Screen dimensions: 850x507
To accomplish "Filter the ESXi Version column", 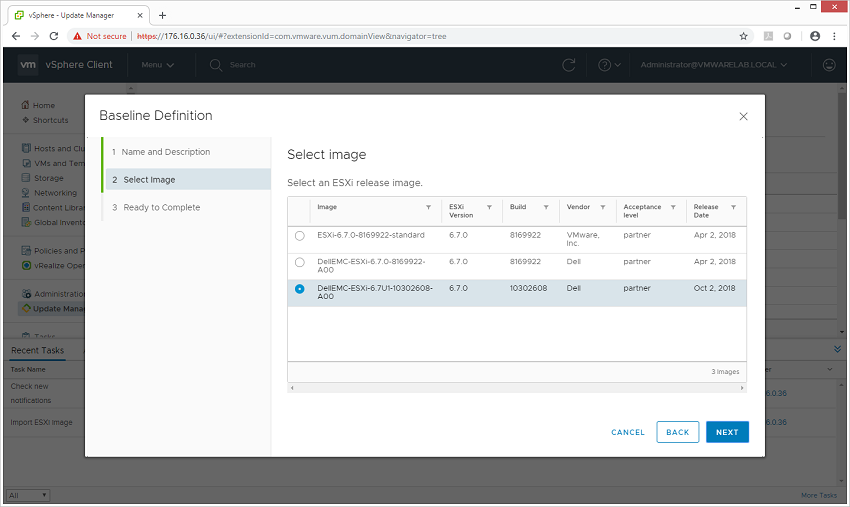I will (x=489, y=207).
